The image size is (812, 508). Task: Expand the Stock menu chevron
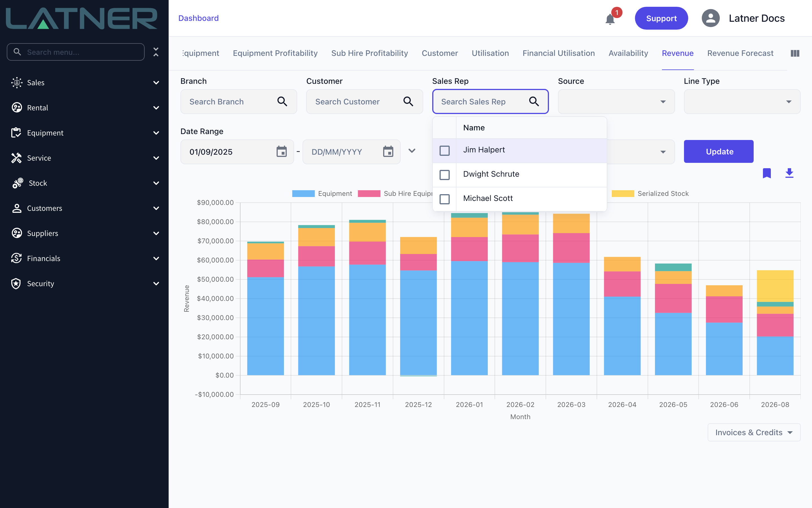(x=156, y=183)
